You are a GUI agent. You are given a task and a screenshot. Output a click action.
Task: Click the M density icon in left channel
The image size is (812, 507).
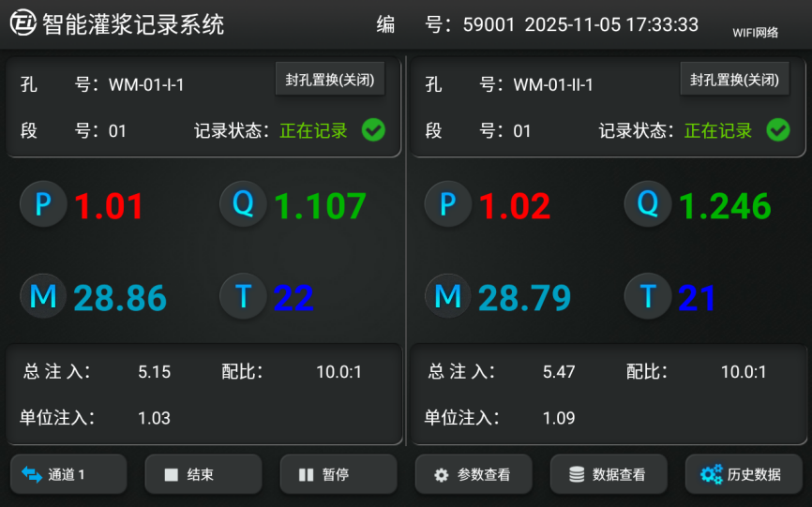click(43, 296)
